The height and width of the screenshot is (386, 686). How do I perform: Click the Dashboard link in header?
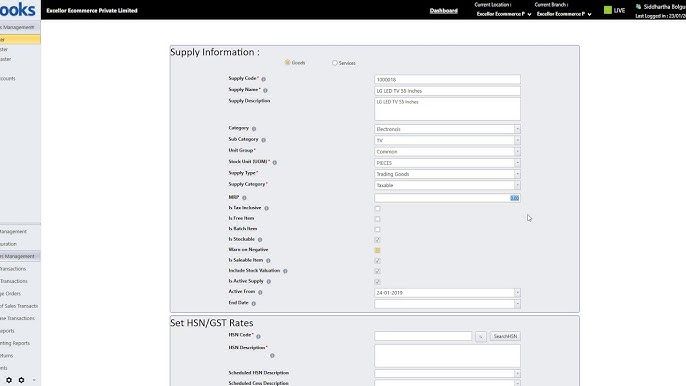click(444, 11)
